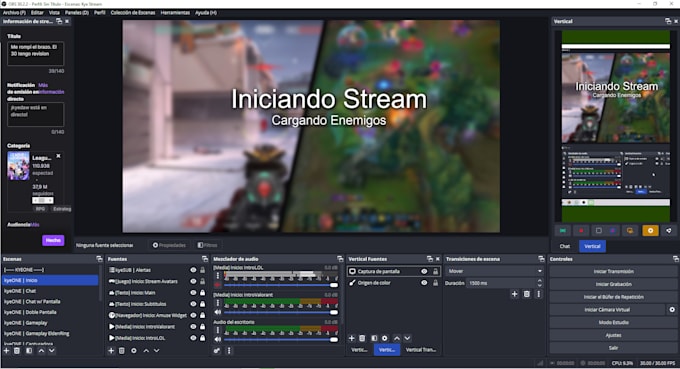This screenshot has height=369, width=680.
Task: Click red record icon in Vertical dock toolbar
Action: coord(581,231)
